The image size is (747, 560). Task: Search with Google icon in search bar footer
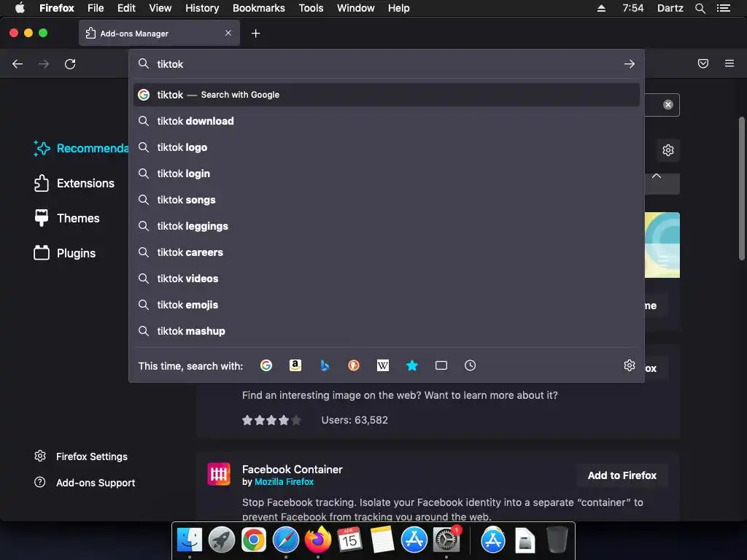(x=266, y=365)
